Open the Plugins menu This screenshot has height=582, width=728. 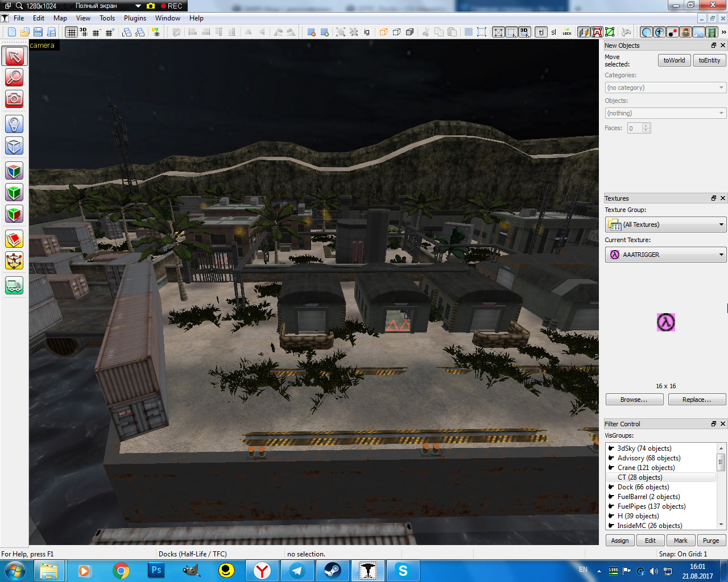pyautogui.click(x=135, y=18)
